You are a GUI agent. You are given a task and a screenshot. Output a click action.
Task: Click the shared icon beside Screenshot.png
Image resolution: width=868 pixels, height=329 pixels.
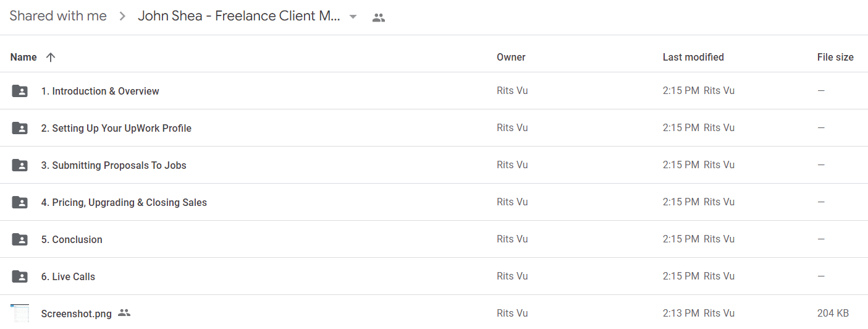pyautogui.click(x=124, y=313)
